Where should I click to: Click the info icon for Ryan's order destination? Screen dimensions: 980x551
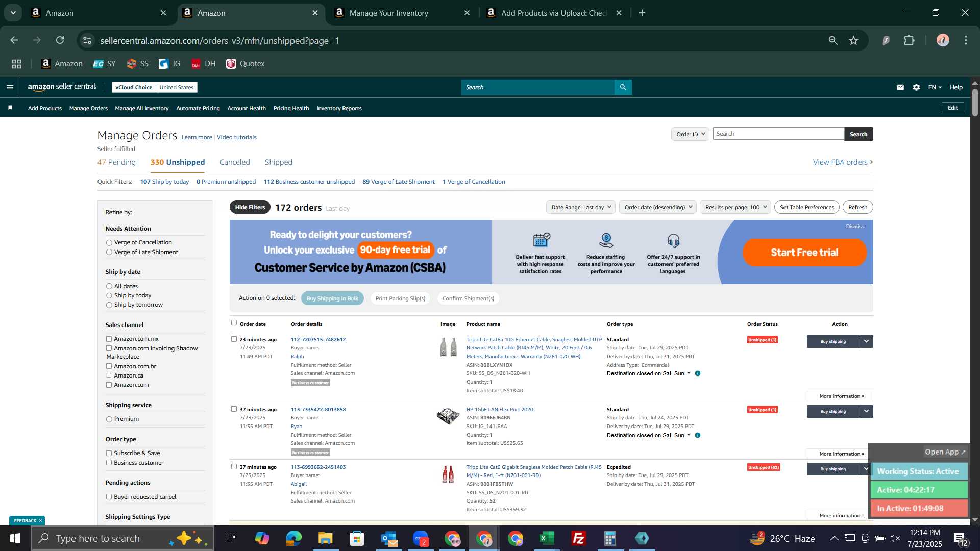click(698, 435)
